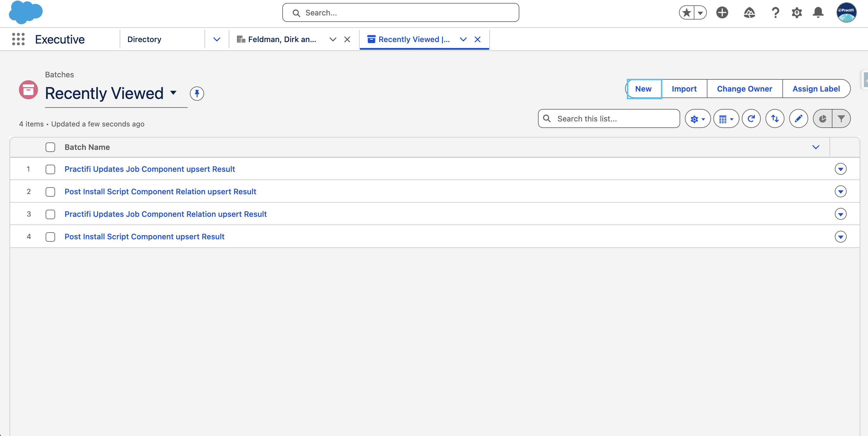This screenshot has height=436, width=868.
Task: Show actions for Practifi Updates Job Component upsert Result
Action: 840,169
